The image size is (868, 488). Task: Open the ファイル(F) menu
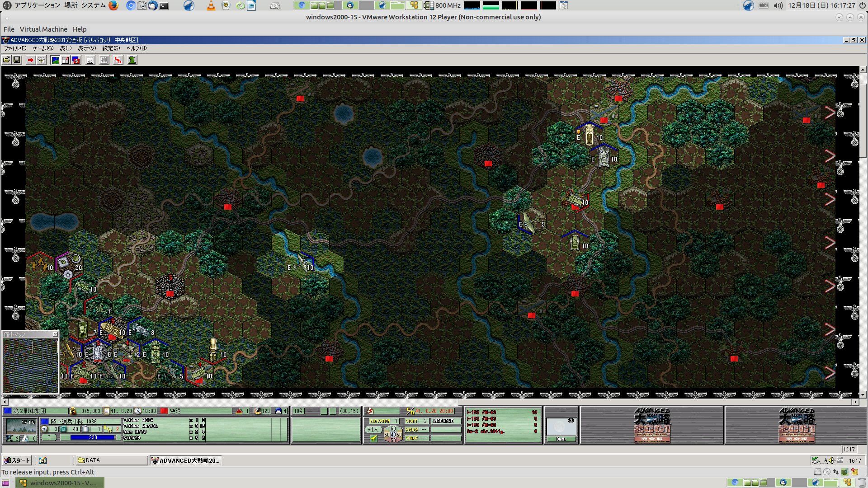[x=15, y=48]
